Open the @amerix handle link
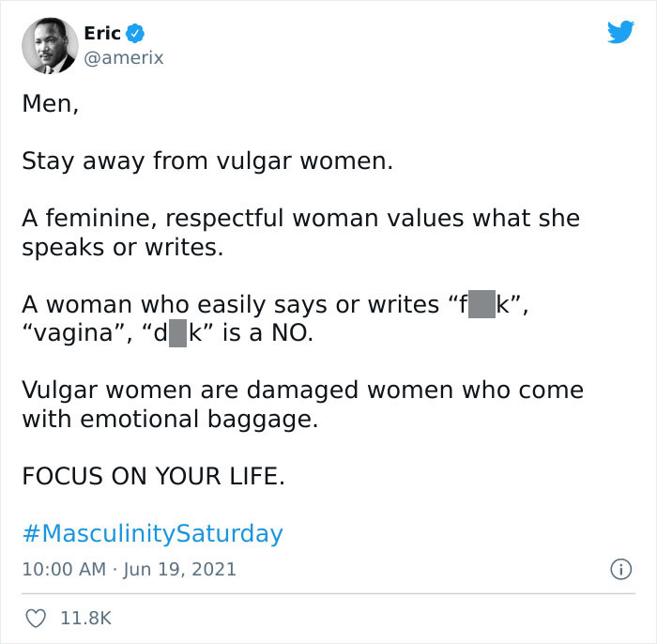 124,57
